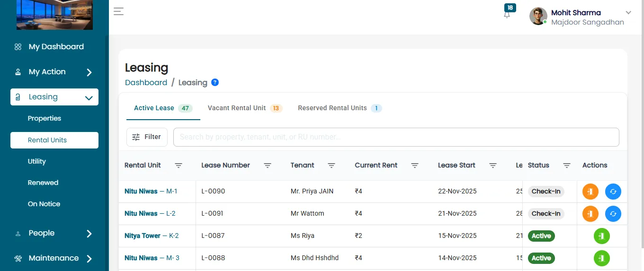Click lease start date 22-Nov-2025

pos(457,191)
